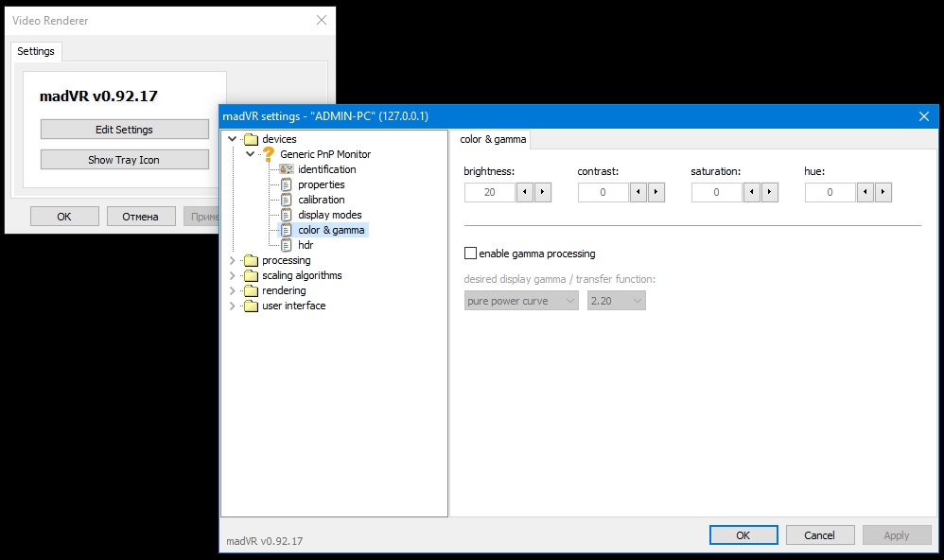Click the contrast value field
The width and height of the screenshot is (944, 560).
point(603,192)
